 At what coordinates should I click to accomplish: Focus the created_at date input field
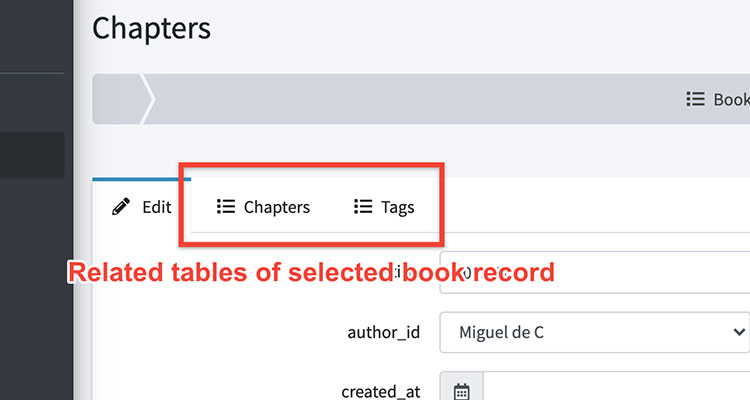coord(616,390)
